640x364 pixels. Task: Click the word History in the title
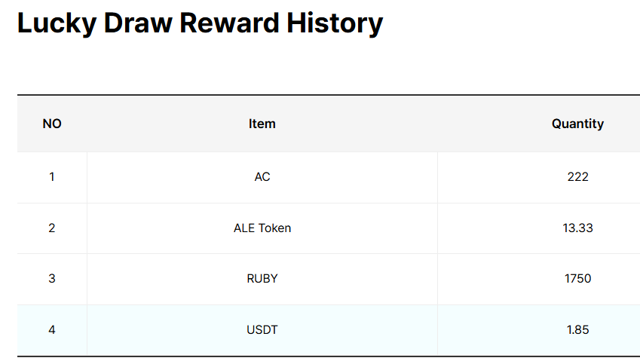pos(335,23)
